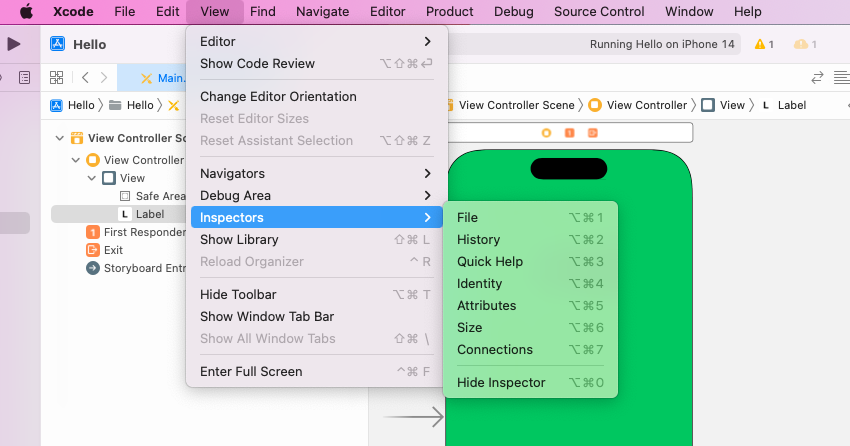Select View Controller in the breadcrumb path
Viewport: 850px width, 446px height.
[638, 105]
